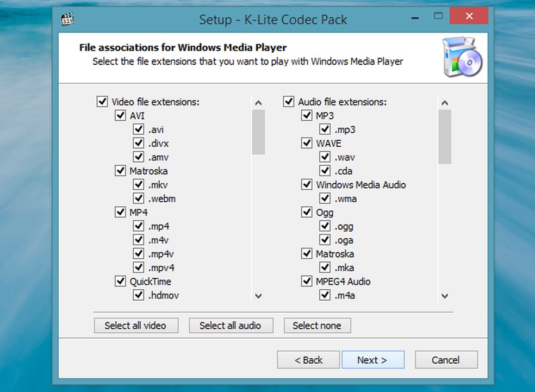Click the audio list scrollbar thumb
Image resolution: width=535 pixels, height=392 pixels.
coord(445,137)
